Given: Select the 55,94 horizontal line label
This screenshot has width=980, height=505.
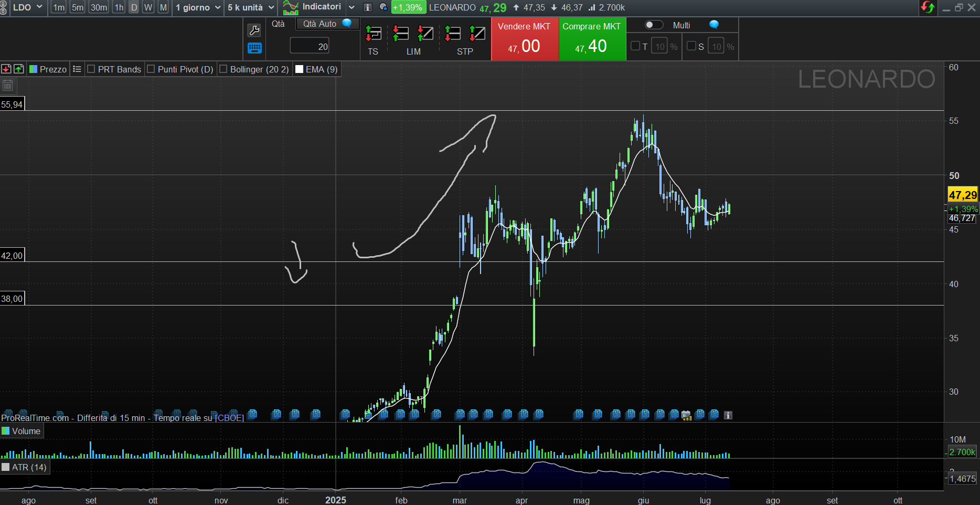Looking at the screenshot, I should (x=12, y=104).
